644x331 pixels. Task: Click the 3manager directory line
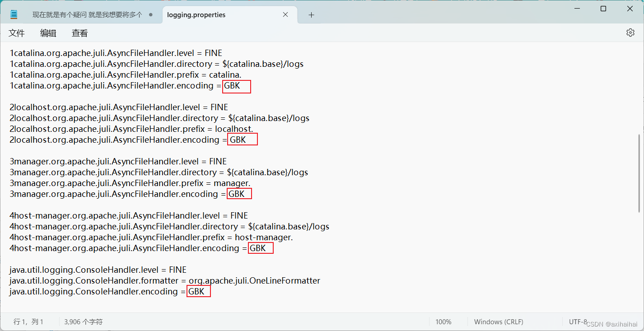click(159, 172)
